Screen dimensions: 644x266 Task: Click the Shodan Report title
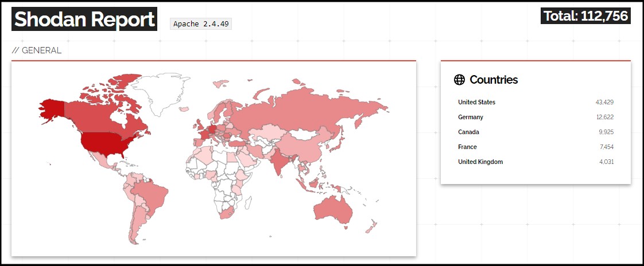click(x=84, y=19)
